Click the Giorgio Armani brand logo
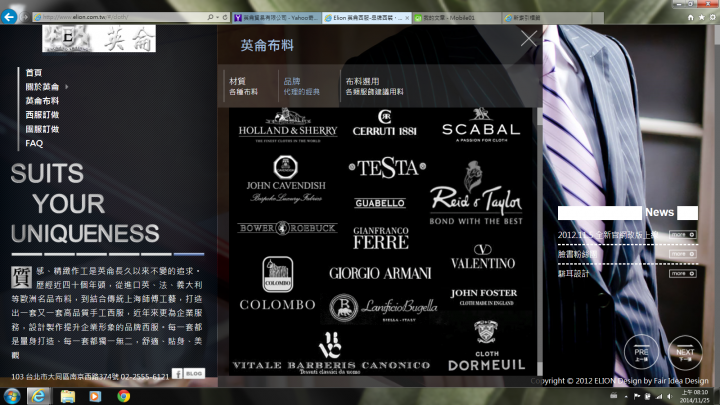720x405 pixels. pos(380,273)
